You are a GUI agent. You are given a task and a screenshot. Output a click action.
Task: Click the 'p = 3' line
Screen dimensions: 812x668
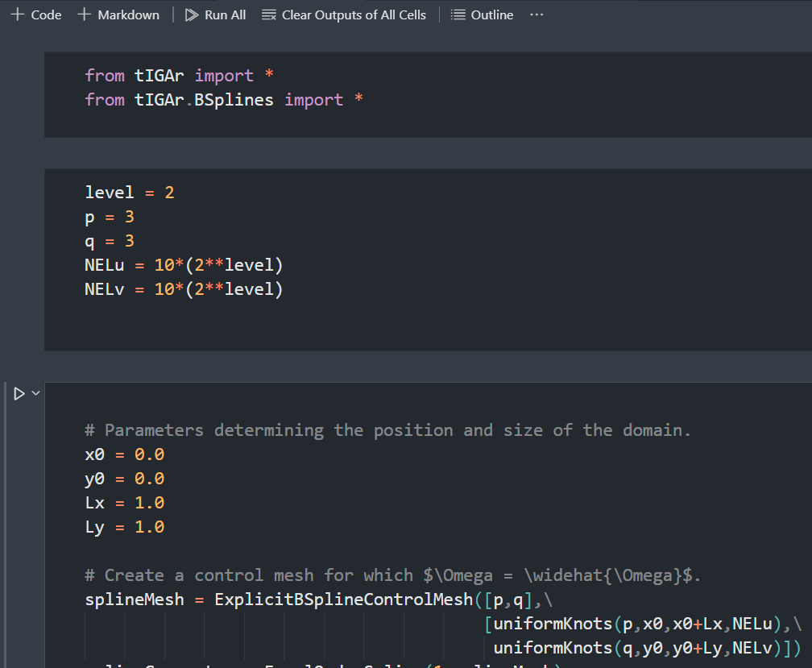point(114,217)
